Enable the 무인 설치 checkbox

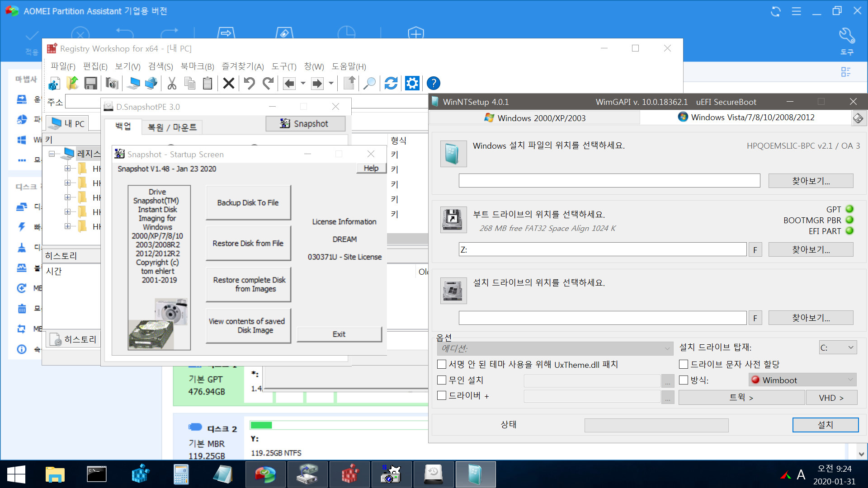(x=442, y=380)
